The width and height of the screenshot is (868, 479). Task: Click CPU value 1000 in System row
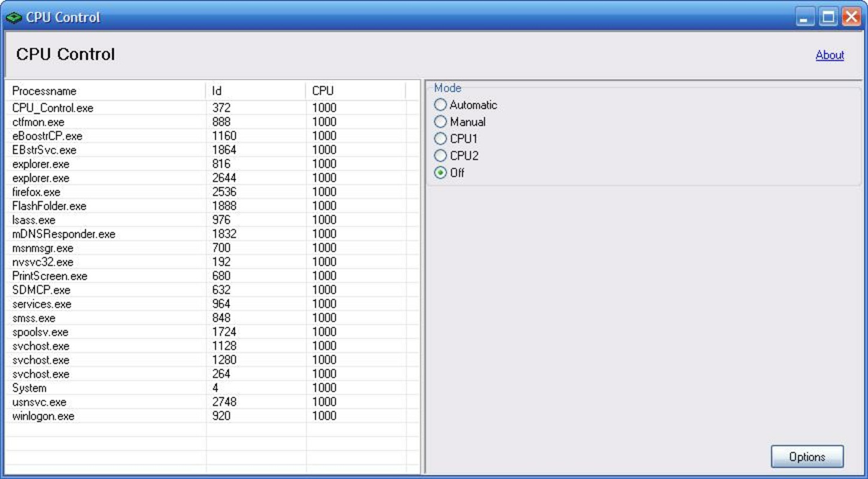[324, 388]
